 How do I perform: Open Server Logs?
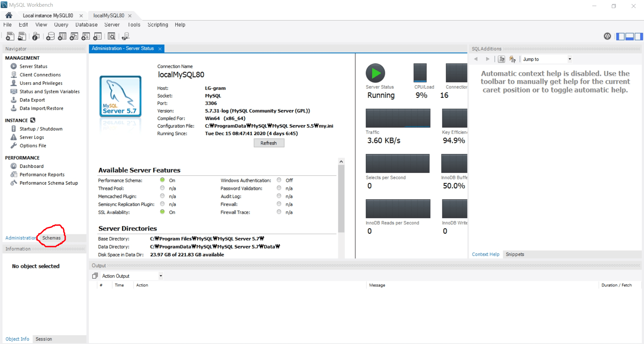32,137
